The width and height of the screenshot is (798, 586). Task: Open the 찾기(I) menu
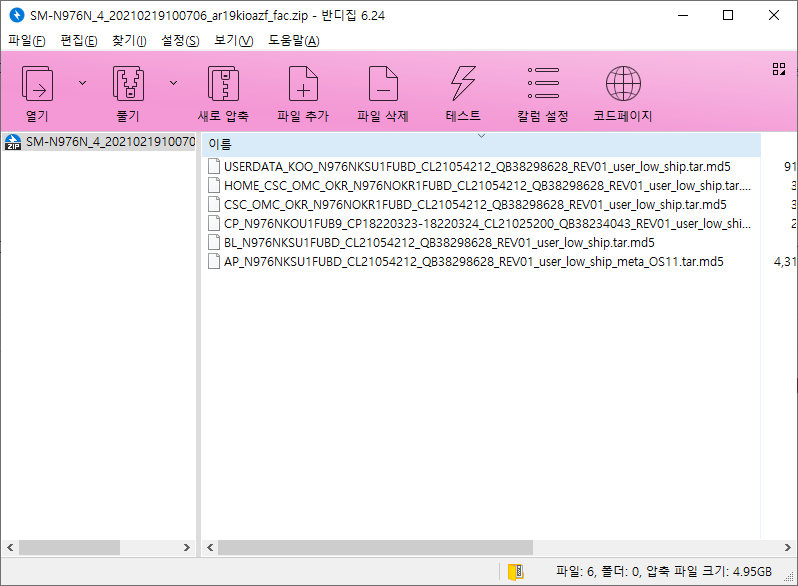(x=129, y=40)
